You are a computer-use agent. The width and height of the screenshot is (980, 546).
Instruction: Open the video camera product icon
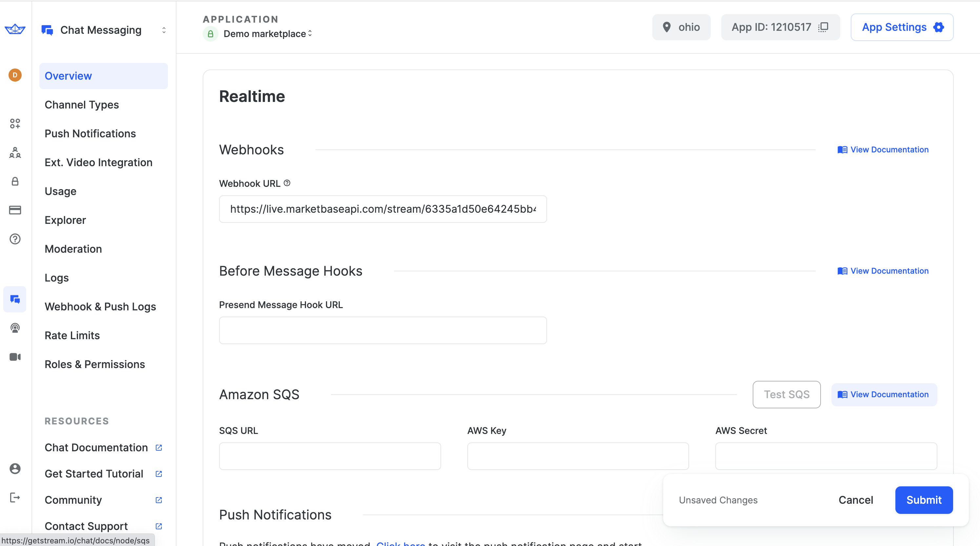(x=15, y=357)
